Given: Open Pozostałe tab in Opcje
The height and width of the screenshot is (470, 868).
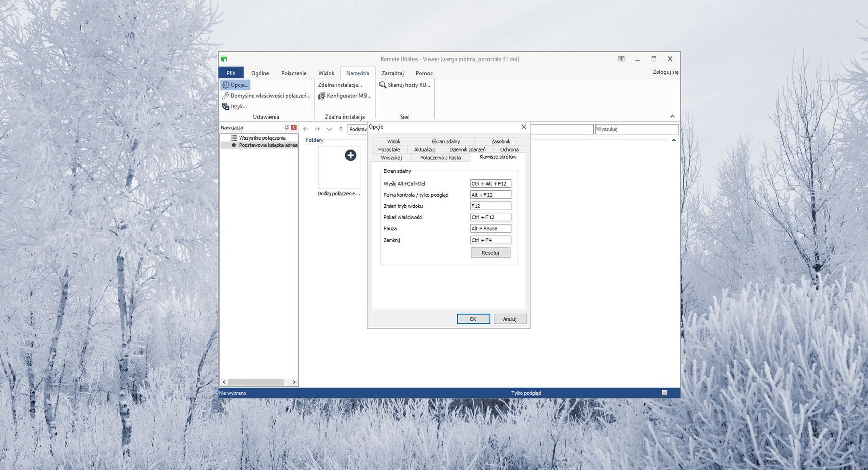Looking at the screenshot, I should click(x=389, y=149).
